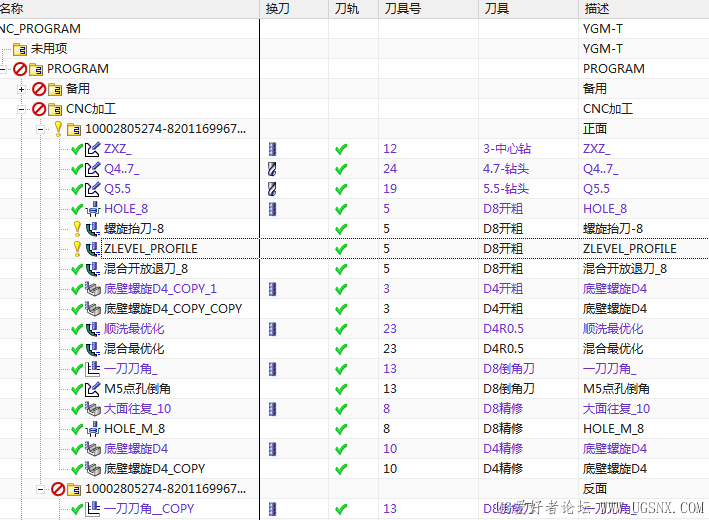Image resolution: width=709 pixels, height=520 pixels.
Task: Click the 底壁螺旋D4_COPY_1 floor wall icon
Action: 93,288
